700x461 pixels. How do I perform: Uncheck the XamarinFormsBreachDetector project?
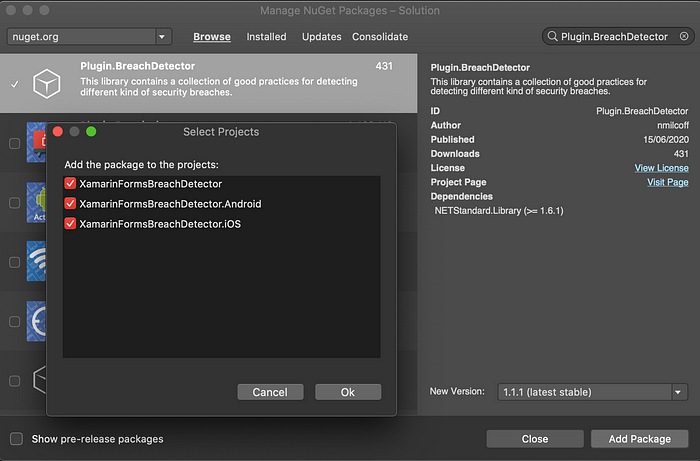pyautogui.click(x=70, y=183)
